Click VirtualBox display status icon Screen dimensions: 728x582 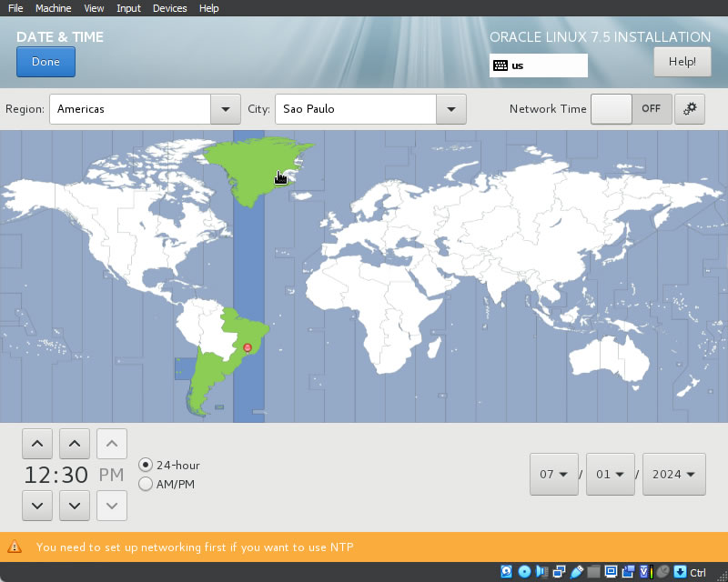coord(611,571)
